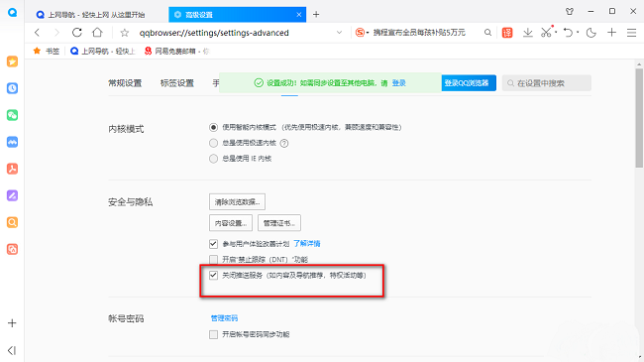The width and height of the screenshot is (644, 362).
Task: Toggle the 关闭推送服务 checkbox
Action: [213, 275]
